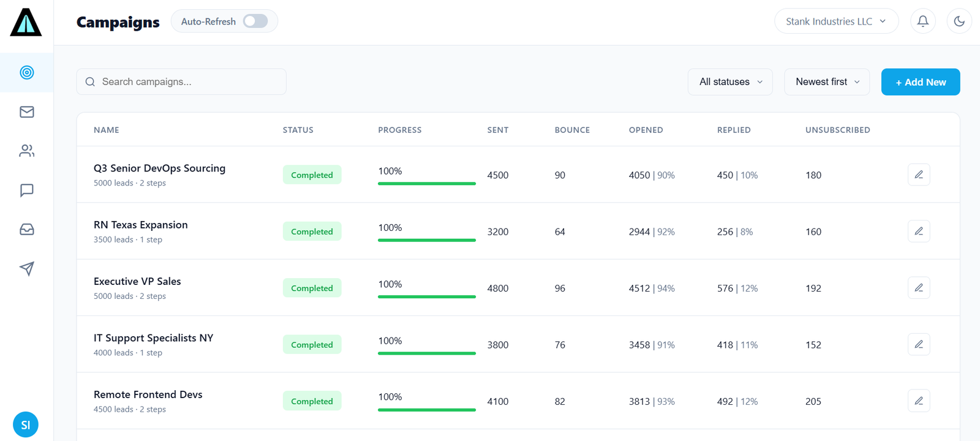Click opened value 3813 | 93%
Screen dimensions: 980x441
click(x=652, y=402)
